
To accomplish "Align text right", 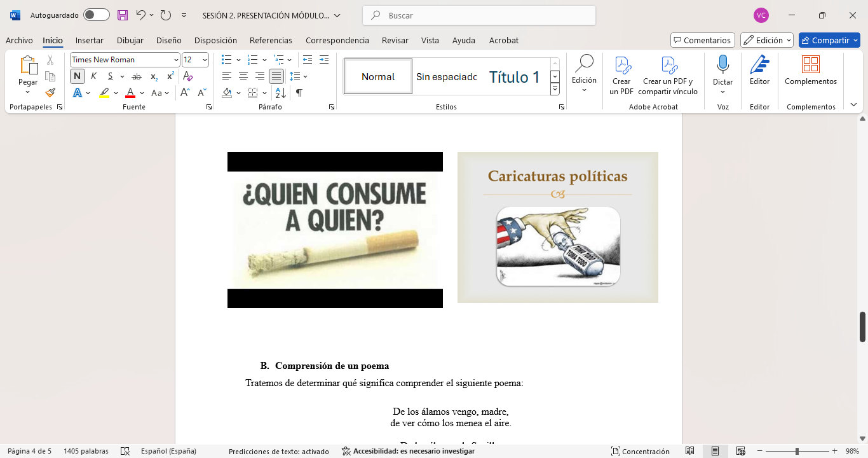I will [260, 76].
